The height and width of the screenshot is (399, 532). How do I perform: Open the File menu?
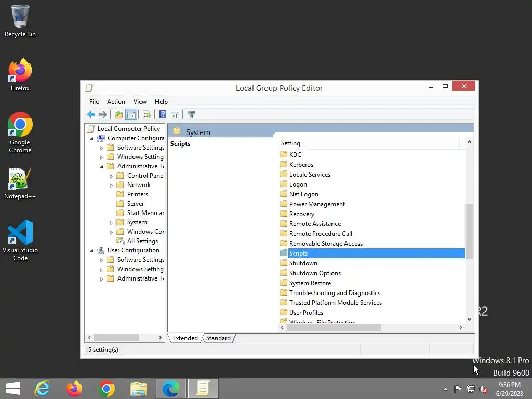[94, 102]
